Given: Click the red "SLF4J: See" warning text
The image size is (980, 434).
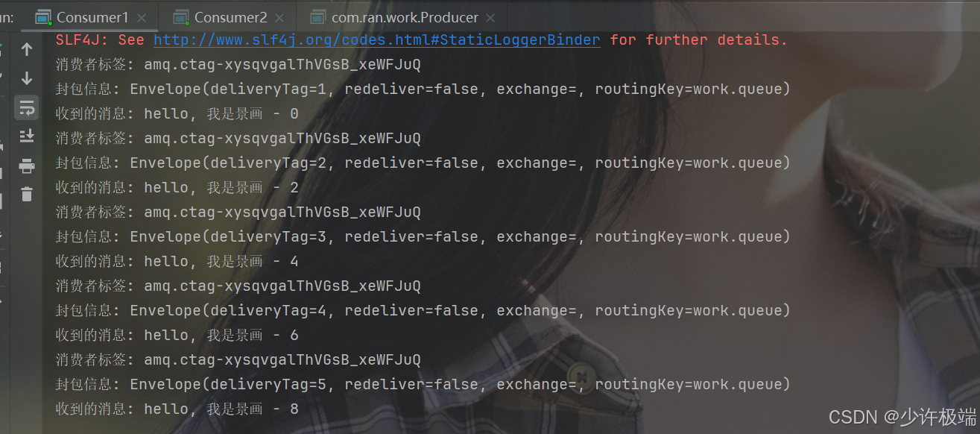Looking at the screenshot, I should point(101,40).
